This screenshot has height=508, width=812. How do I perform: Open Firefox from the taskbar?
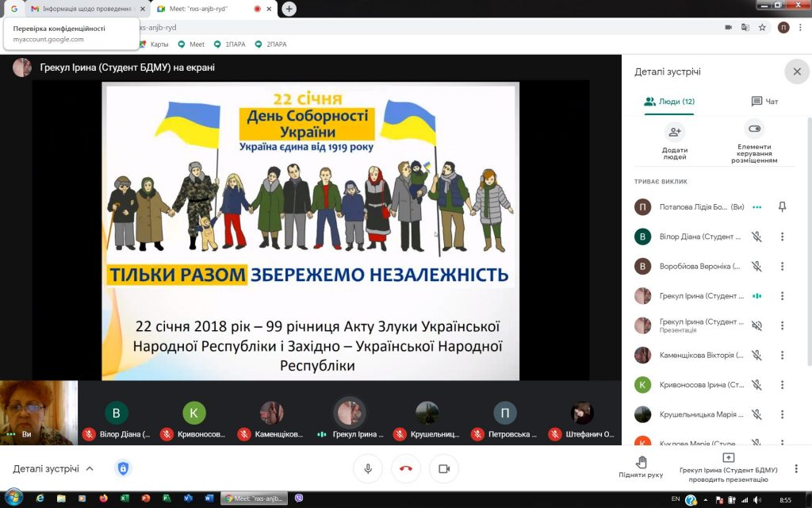point(103,498)
